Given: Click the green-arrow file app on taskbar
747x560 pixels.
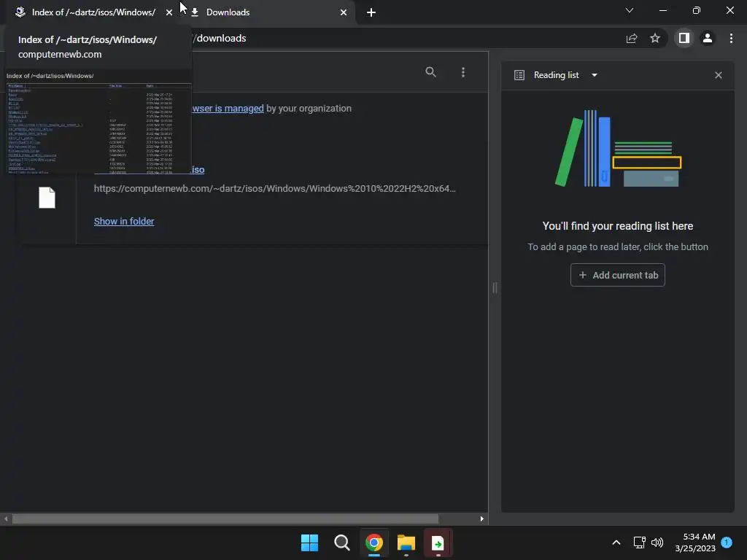Looking at the screenshot, I should click(x=438, y=542).
